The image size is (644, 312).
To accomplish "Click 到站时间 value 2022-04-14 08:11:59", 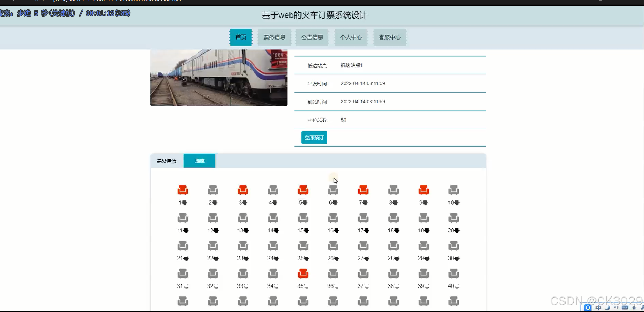I will [x=363, y=102].
